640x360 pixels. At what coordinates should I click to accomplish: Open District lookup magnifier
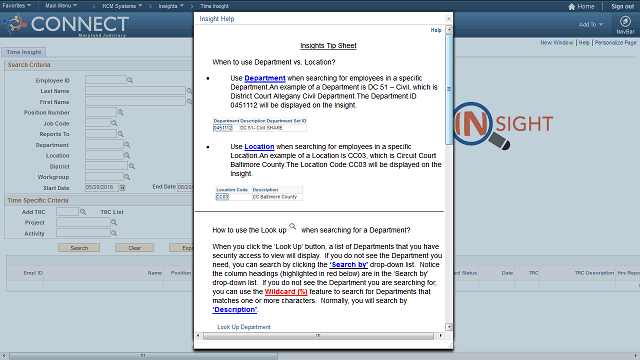click(131, 166)
